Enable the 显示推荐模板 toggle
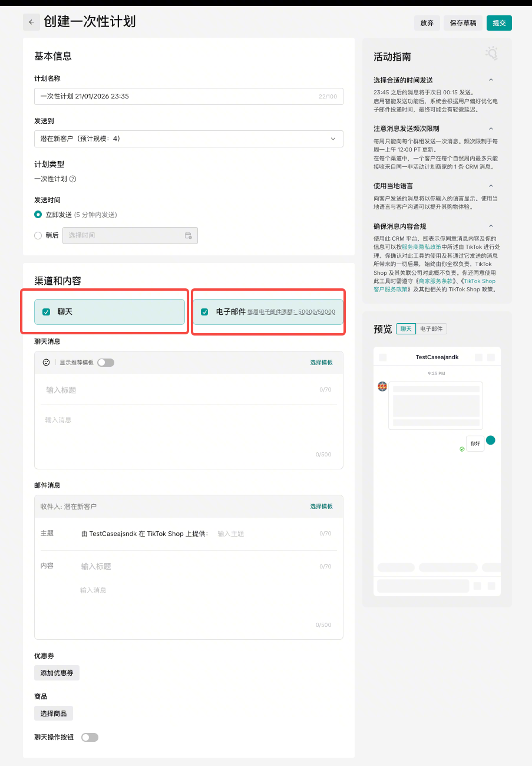 click(105, 363)
